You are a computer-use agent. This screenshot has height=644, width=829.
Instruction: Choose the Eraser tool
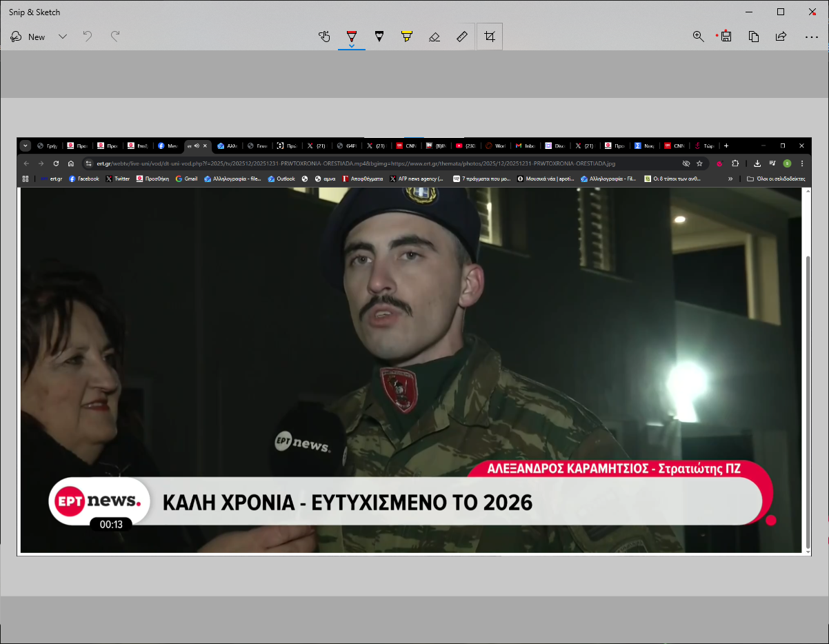point(434,37)
